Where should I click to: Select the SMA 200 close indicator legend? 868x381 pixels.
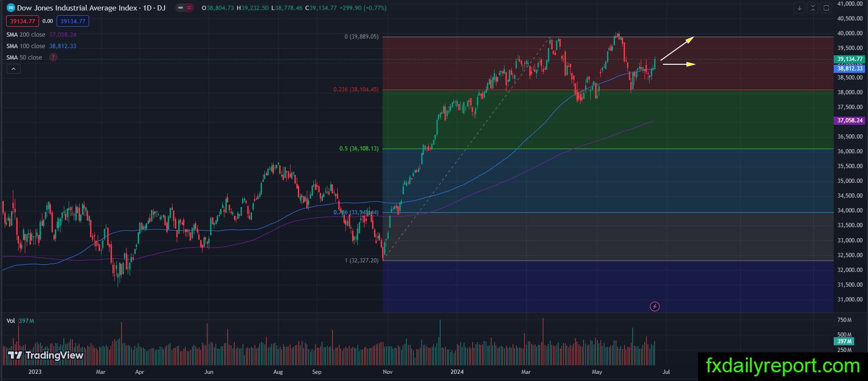point(26,35)
